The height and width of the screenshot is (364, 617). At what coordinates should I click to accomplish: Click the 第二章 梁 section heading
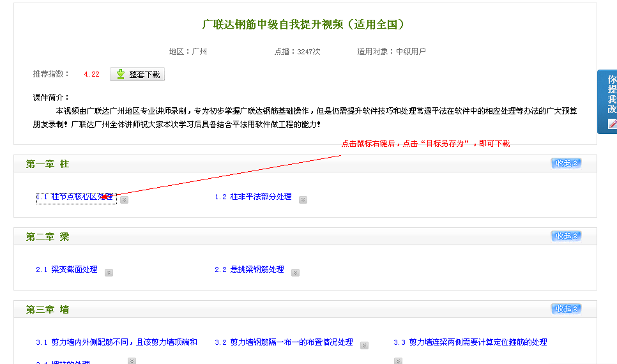click(48, 237)
